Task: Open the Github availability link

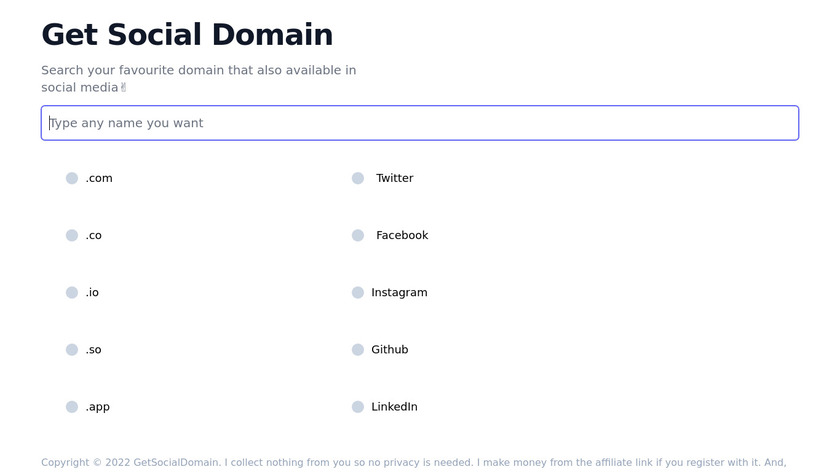Action: pyautogui.click(x=390, y=349)
